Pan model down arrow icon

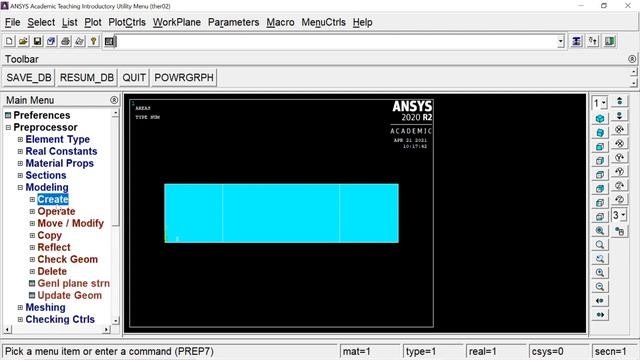pyautogui.click(x=619, y=116)
